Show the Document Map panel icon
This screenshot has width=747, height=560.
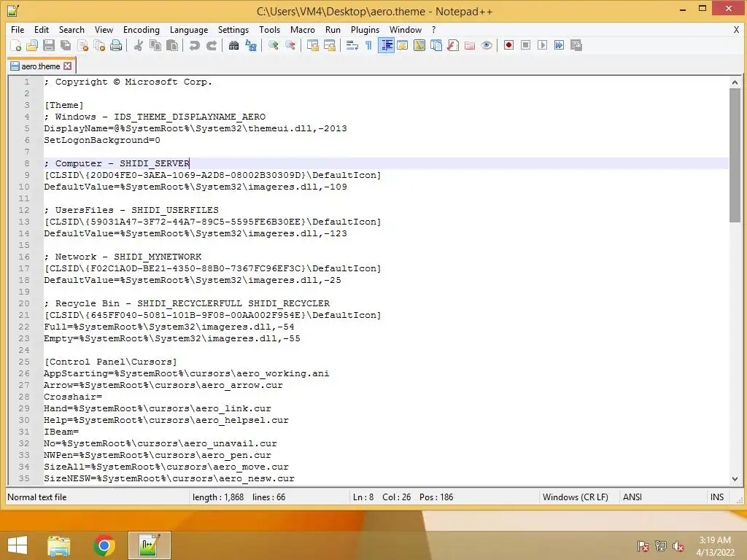click(x=419, y=45)
